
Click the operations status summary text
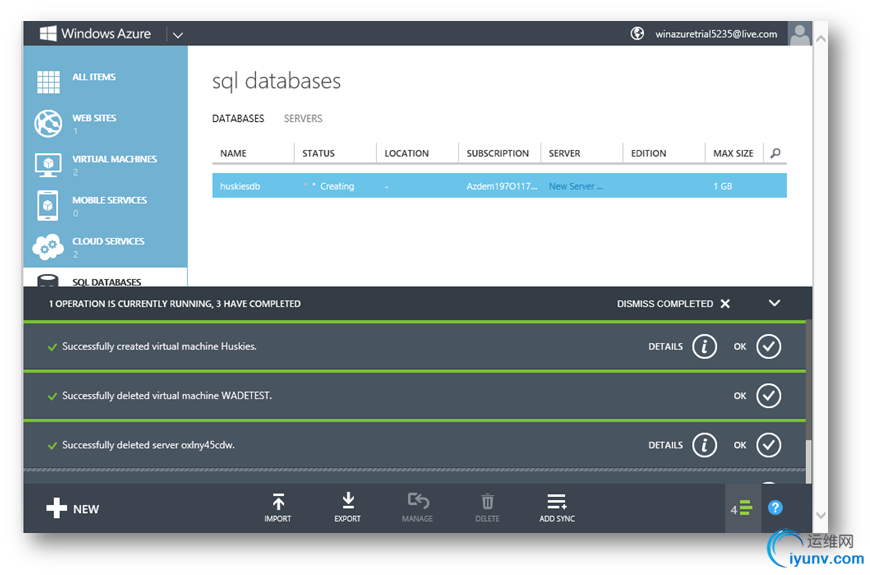click(x=175, y=304)
